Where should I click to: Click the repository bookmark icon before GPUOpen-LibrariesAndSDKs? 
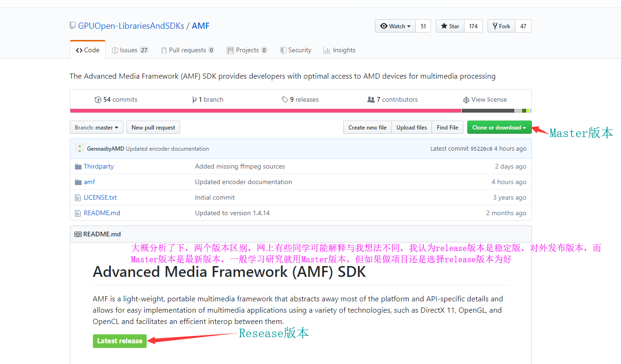[72, 25]
